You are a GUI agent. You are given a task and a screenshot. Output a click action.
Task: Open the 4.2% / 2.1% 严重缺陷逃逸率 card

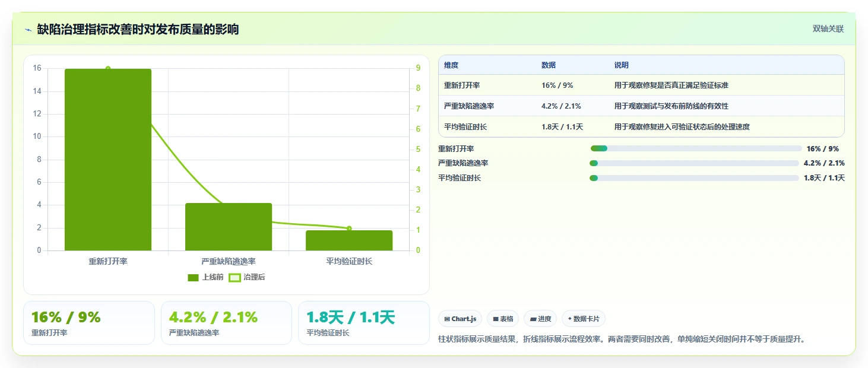226,323
